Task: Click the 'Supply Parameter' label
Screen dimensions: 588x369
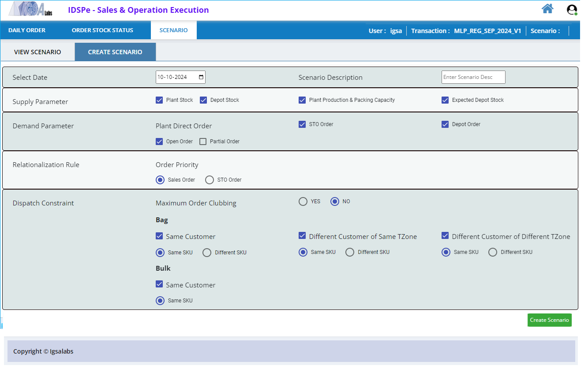Action: coord(40,102)
